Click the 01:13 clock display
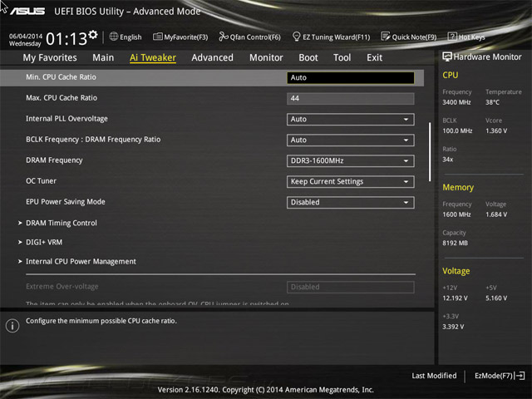Image resolution: width=532 pixels, height=399 pixels. click(x=66, y=39)
